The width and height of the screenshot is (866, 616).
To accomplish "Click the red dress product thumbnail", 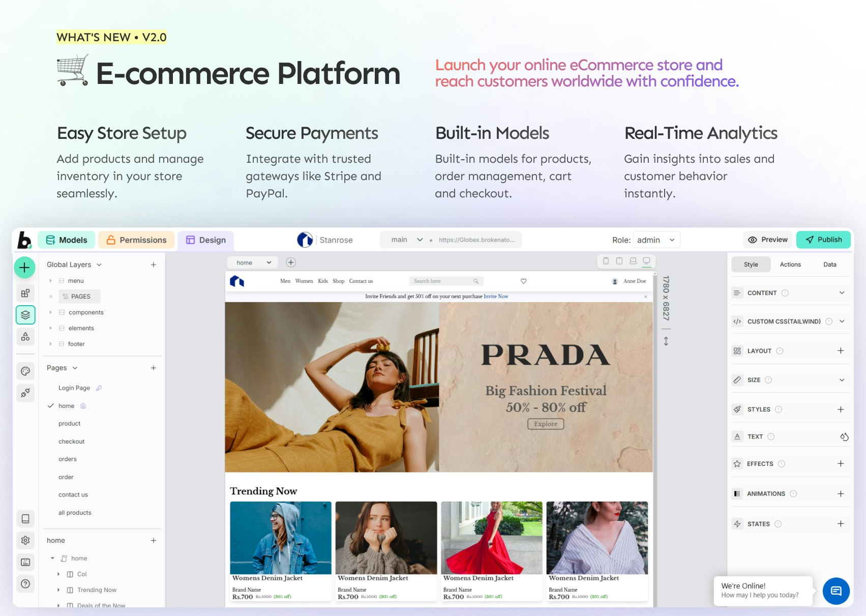I will [x=492, y=538].
